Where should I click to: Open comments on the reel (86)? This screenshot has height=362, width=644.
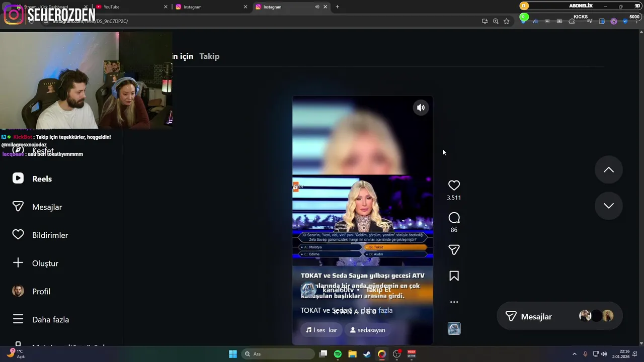tap(454, 218)
